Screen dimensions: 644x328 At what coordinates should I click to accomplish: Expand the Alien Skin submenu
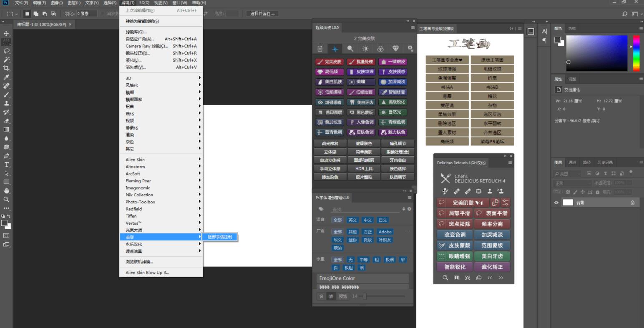point(161,159)
